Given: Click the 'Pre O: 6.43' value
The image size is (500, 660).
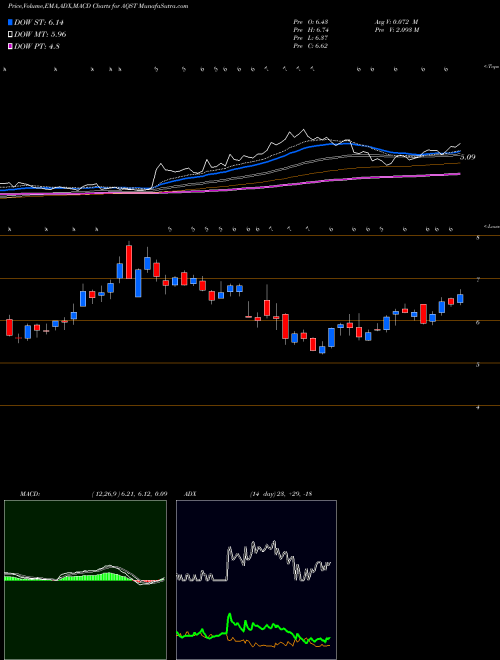Looking at the screenshot, I should click(310, 22).
